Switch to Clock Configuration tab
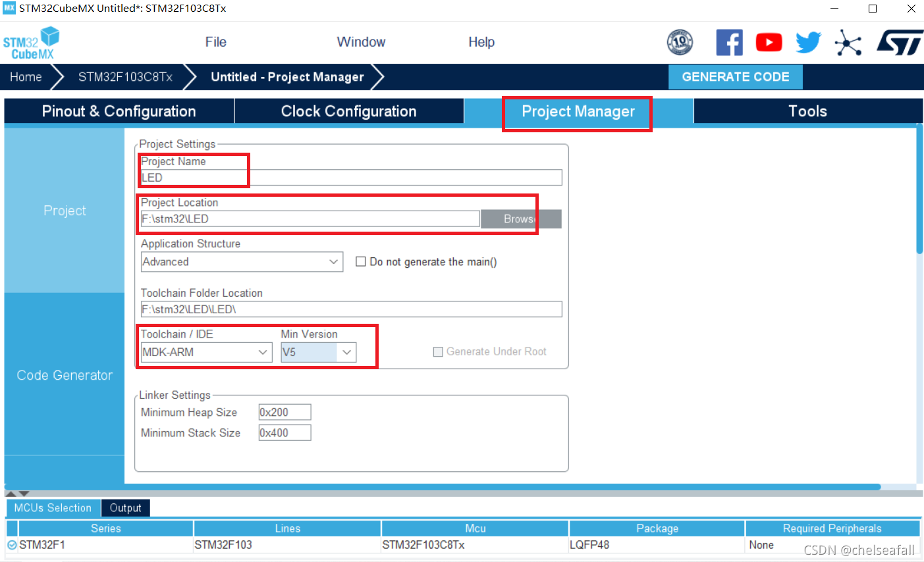 (349, 111)
